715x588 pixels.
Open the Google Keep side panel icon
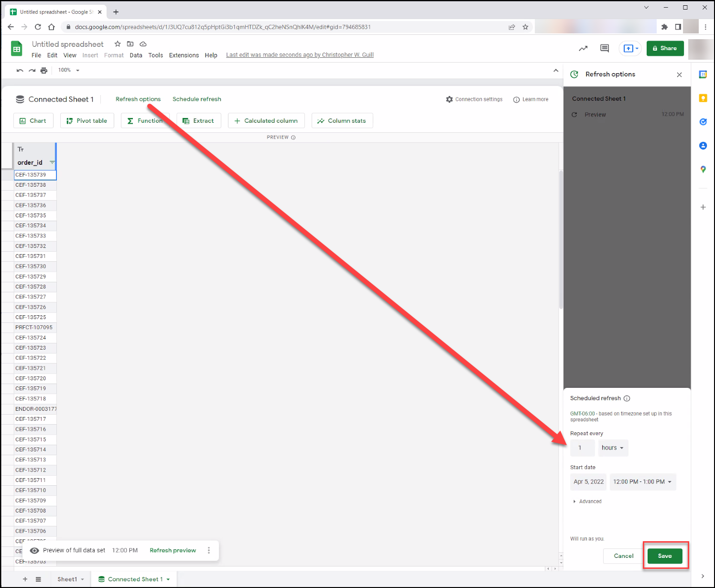[x=703, y=98]
